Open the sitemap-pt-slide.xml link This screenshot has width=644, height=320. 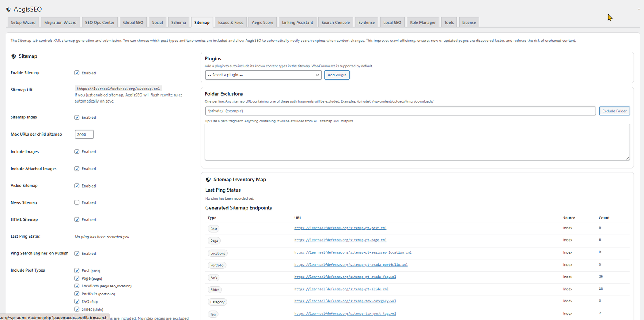coord(341,289)
